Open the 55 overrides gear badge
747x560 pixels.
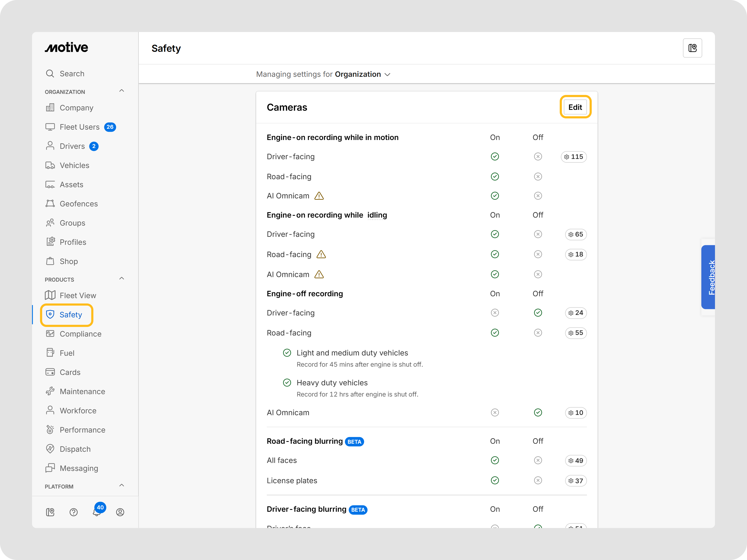pyautogui.click(x=576, y=333)
